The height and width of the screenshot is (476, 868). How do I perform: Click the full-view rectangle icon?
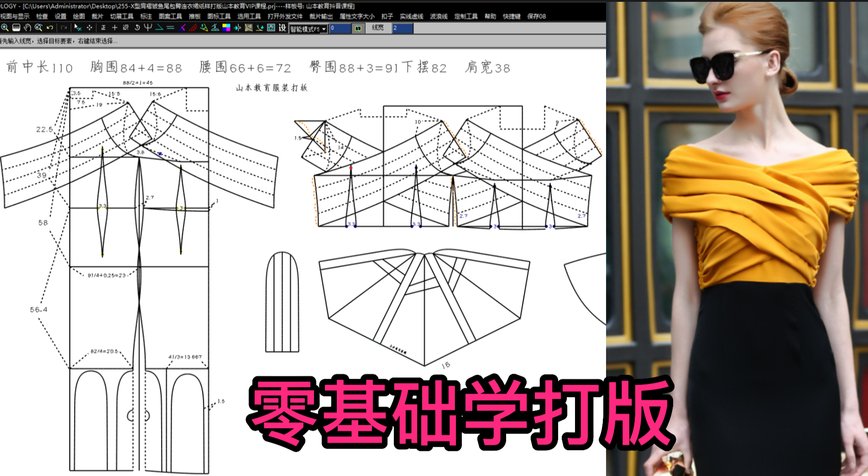pos(16,27)
